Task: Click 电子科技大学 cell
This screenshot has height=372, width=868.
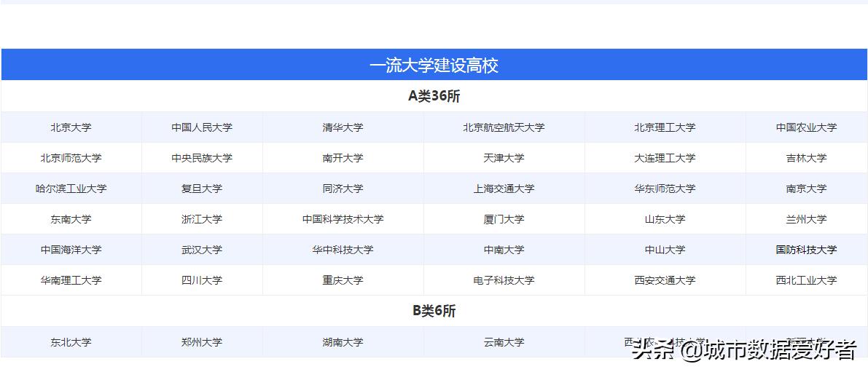Action: coord(504,280)
